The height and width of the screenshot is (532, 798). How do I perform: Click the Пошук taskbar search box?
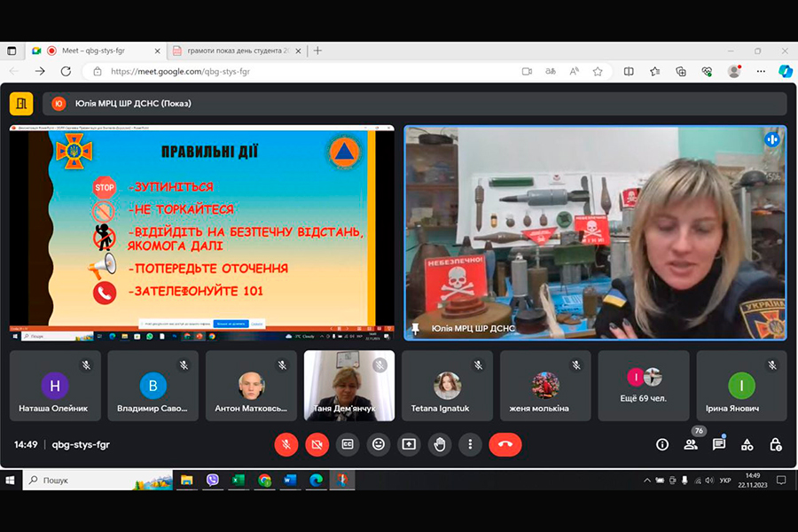[x=98, y=480]
